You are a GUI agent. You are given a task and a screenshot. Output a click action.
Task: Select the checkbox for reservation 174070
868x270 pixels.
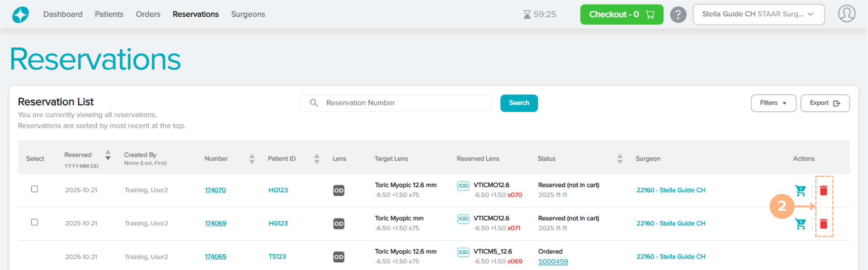tap(34, 189)
